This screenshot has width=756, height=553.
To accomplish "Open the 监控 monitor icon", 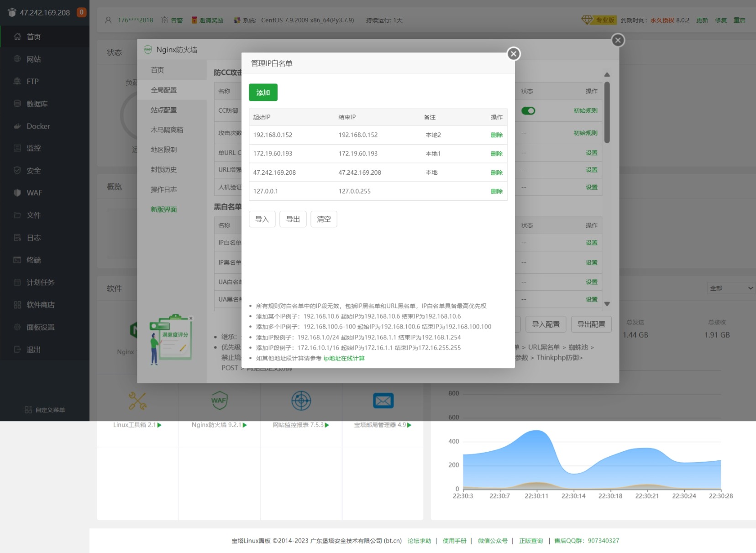I will coord(17,148).
